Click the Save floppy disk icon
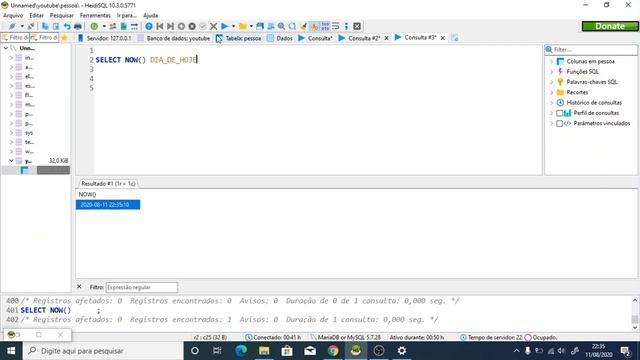The height and width of the screenshot is (360, 640). (x=260, y=26)
